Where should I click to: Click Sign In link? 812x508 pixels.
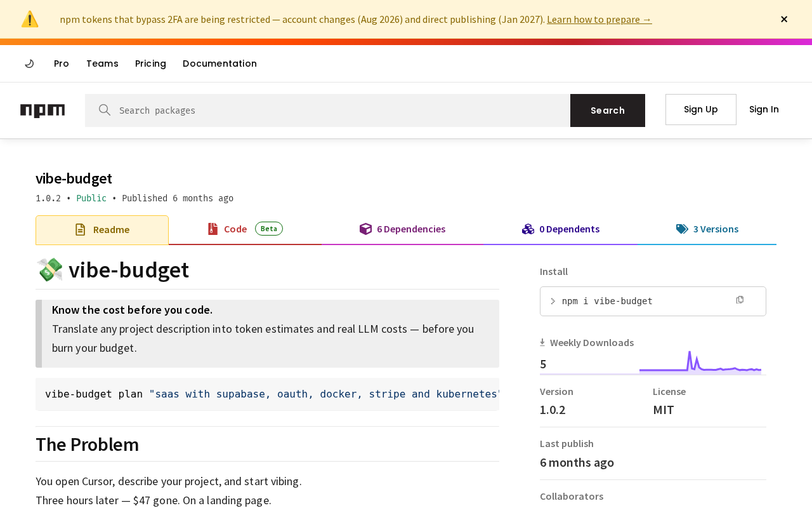[764, 109]
